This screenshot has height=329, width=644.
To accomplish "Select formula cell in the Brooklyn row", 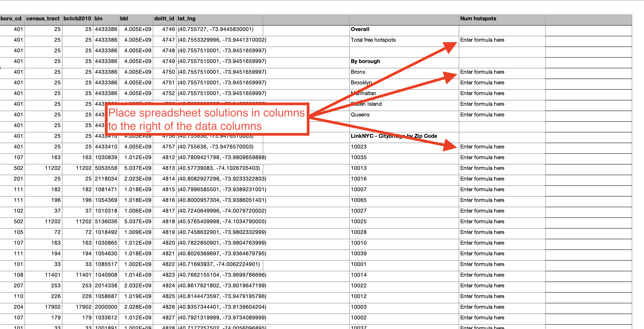I will click(502, 84).
